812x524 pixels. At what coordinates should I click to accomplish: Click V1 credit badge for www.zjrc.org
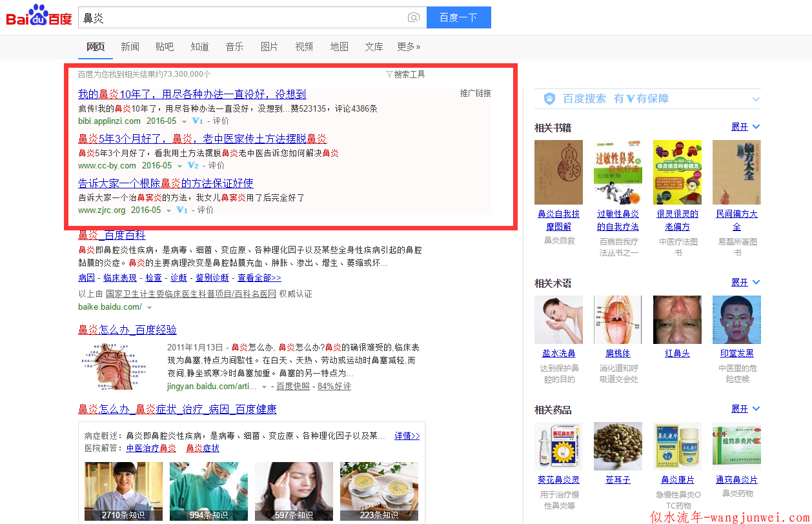tap(182, 210)
